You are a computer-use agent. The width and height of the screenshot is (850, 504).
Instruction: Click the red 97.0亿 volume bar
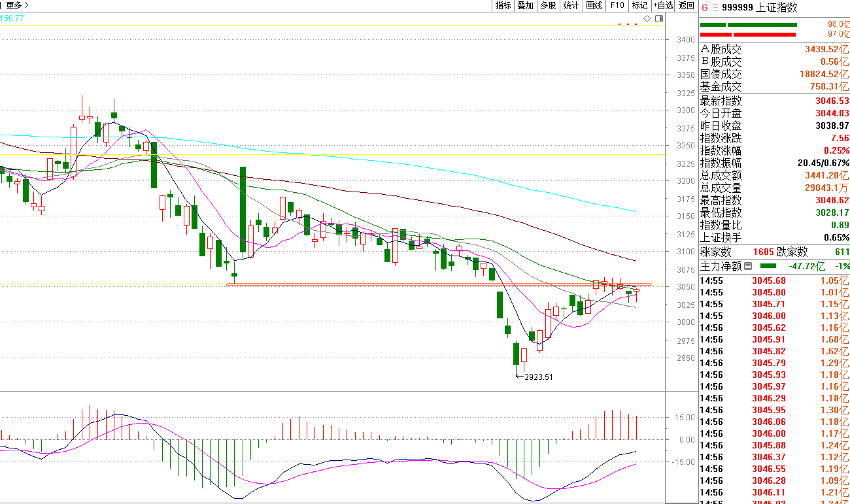(x=749, y=34)
